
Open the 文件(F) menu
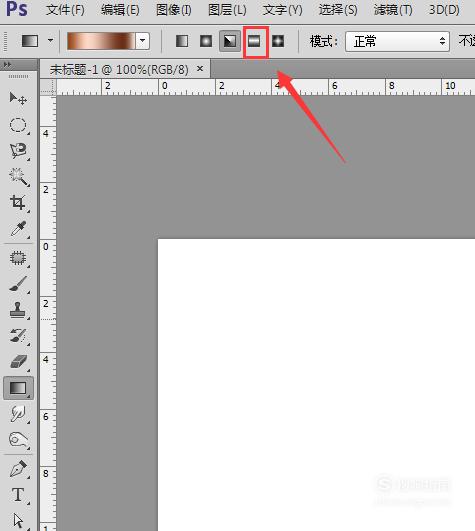coord(65,10)
